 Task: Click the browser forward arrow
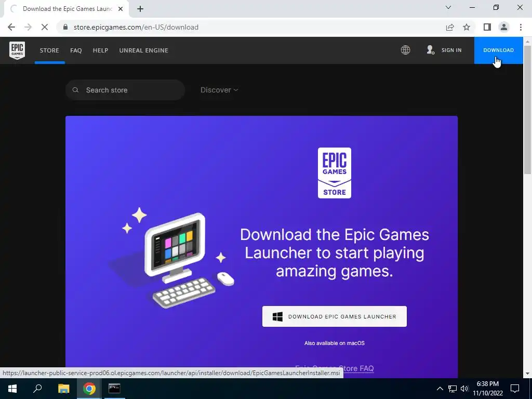pos(28,27)
